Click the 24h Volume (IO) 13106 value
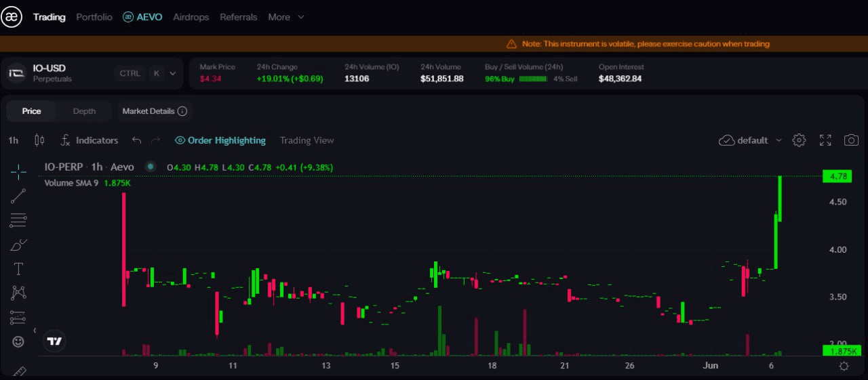The width and height of the screenshot is (868, 380). pyautogui.click(x=357, y=79)
